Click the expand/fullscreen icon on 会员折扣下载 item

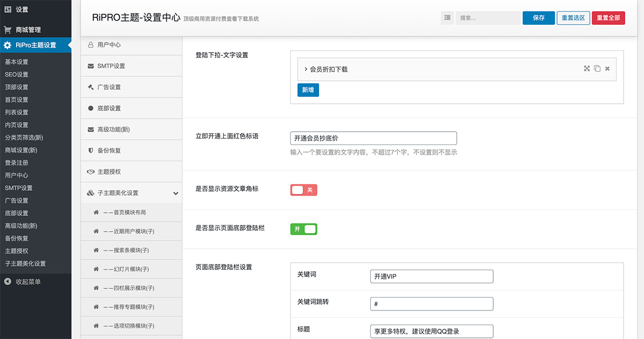[587, 69]
